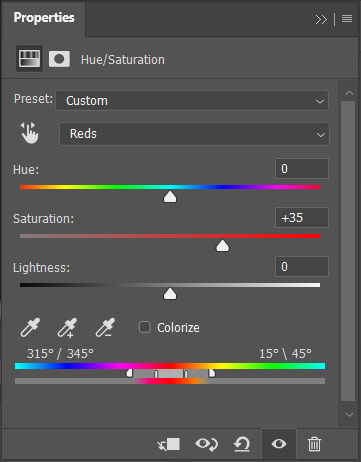Click the 315° / 345° range text
This screenshot has width=361, height=462.
[60, 354]
